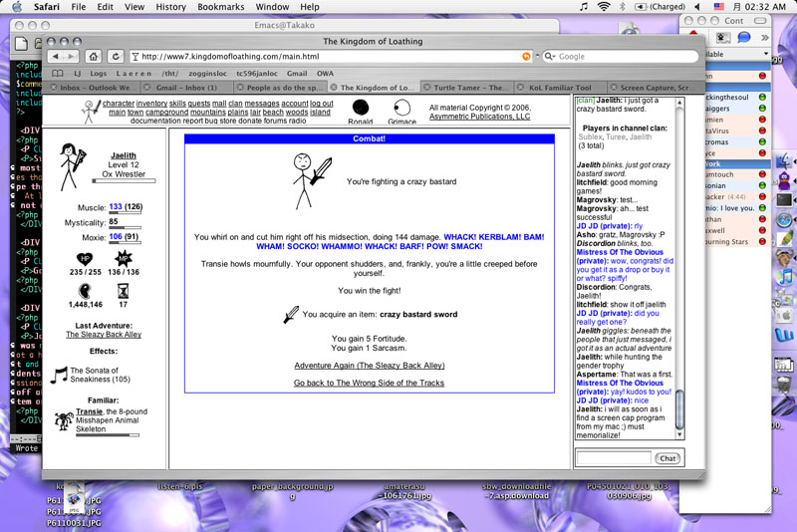
Task: Click the crazy bastard sword item icon
Action: tap(291, 314)
